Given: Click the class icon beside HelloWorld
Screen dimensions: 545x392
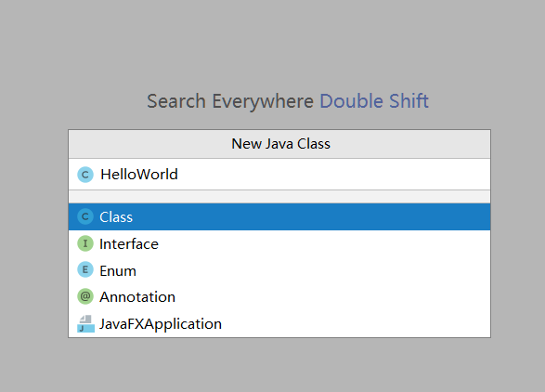Looking at the screenshot, I should (x=85, y=175).
